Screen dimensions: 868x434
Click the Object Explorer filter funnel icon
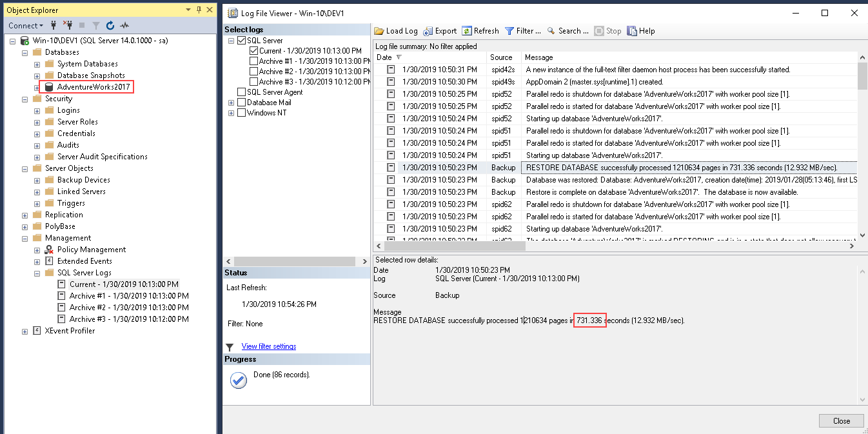tap(95, 26)
